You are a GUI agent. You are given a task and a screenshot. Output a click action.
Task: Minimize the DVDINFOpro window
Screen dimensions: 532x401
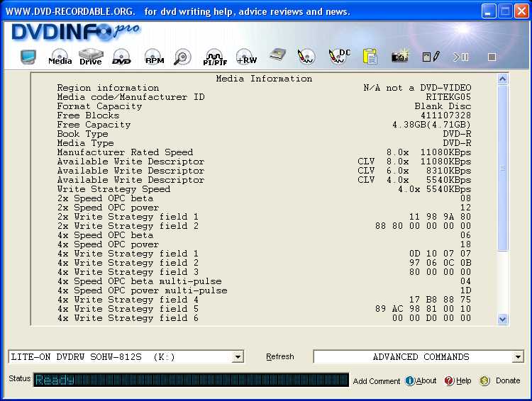(x=488, y=11)
